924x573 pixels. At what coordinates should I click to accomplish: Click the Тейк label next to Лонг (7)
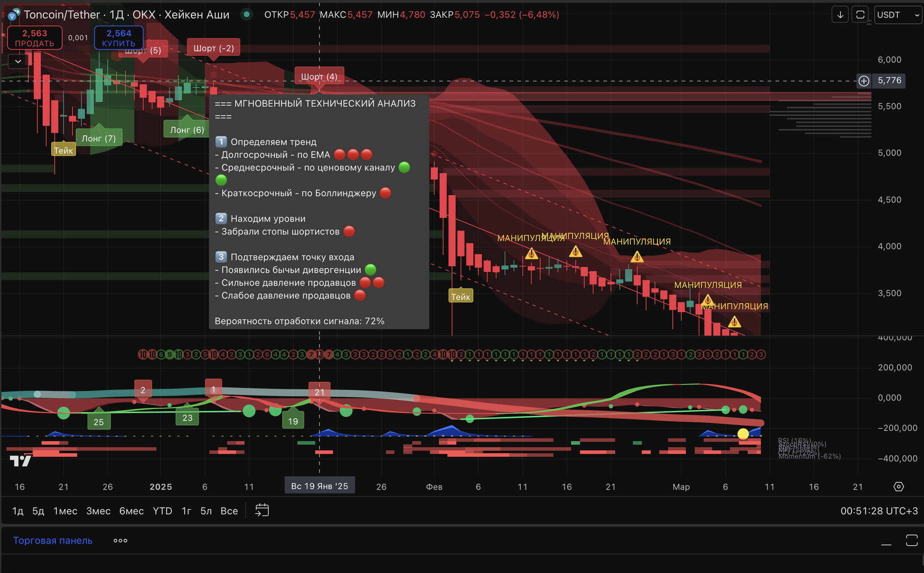coord(63,150)
